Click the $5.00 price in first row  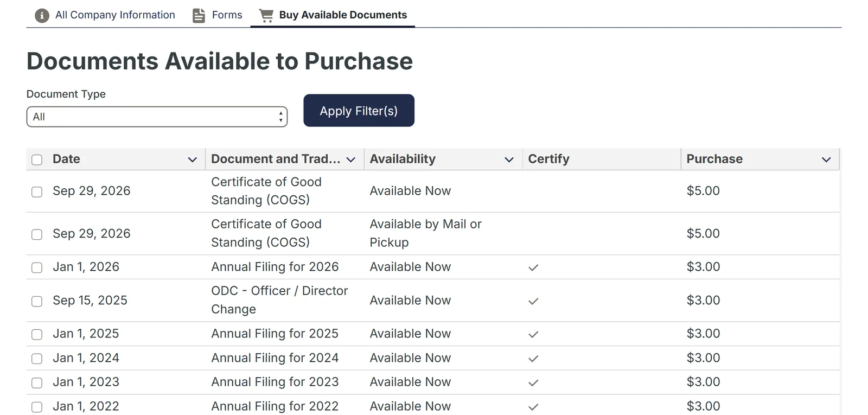coord(703,191)
